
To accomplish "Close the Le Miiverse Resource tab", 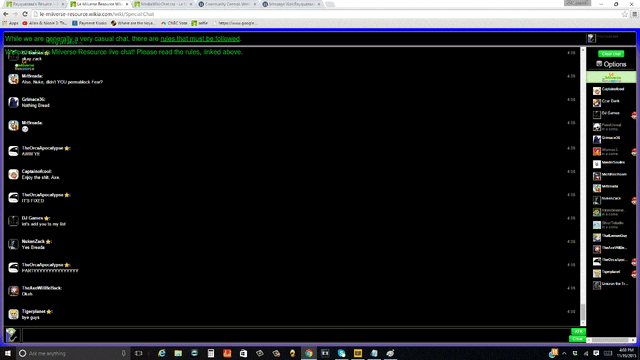I will click(x=127, y=4).
